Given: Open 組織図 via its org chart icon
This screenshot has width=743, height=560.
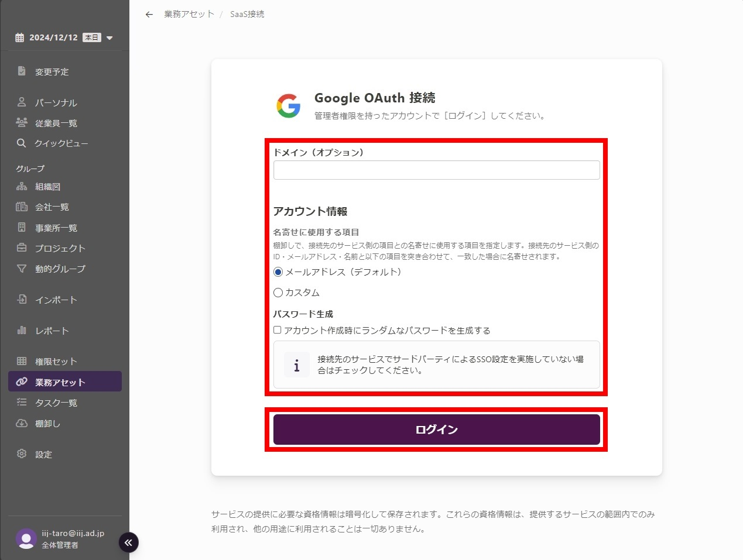Looking at the screenshot, I should pos(22,187).
